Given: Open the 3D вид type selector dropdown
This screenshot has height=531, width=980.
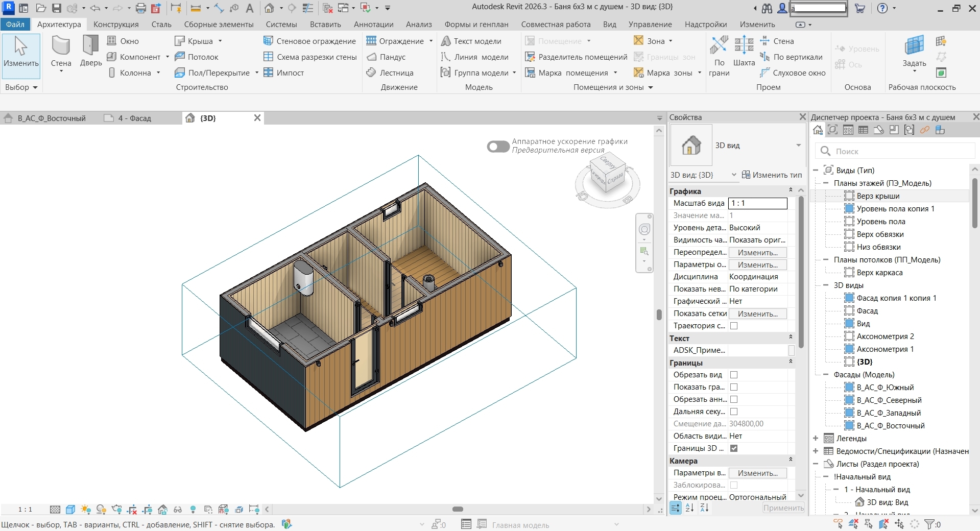Looking at the screenshot, I should 798,146.
